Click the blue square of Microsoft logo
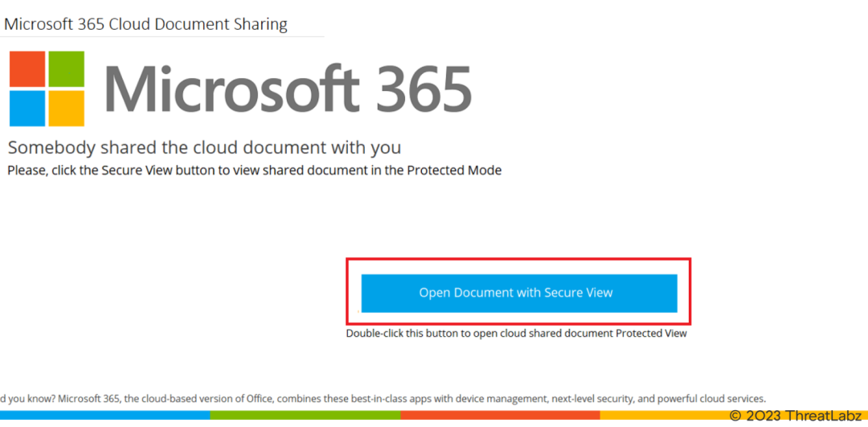Viewport: 868px width, 427px height. (27, 108)
